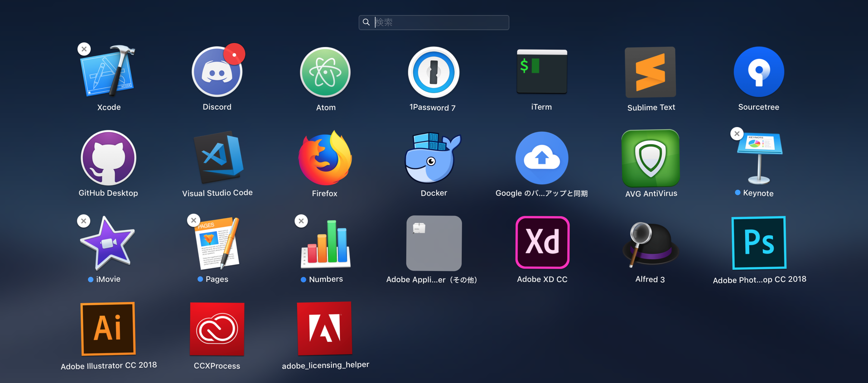
Task: Open Adobe XD CC icon
Action: point(542,243)
